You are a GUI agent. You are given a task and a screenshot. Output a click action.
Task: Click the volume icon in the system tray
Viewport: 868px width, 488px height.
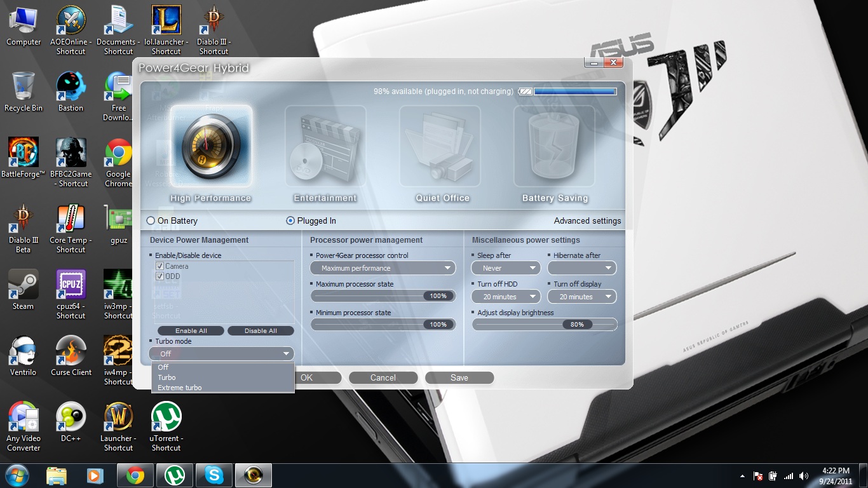coord(804,476)
